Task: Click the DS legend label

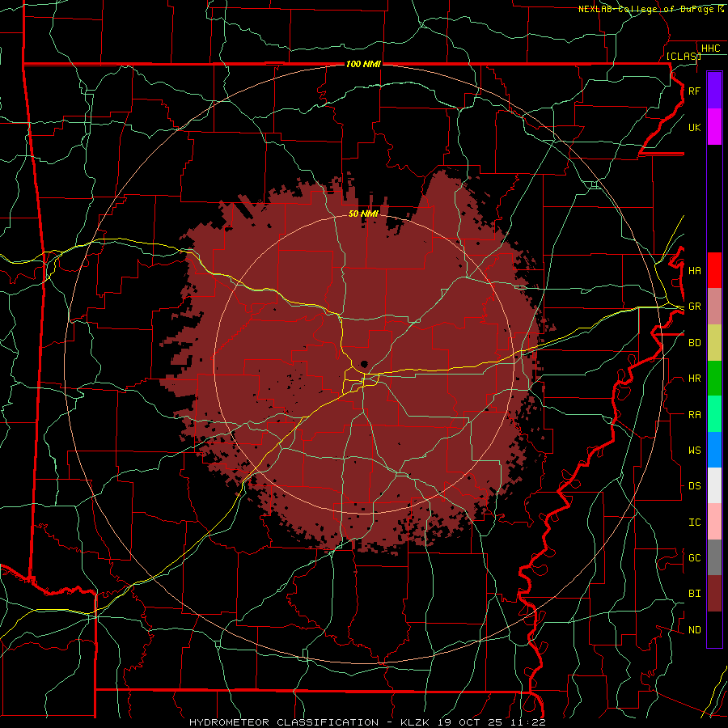Action: click(694, 486)
